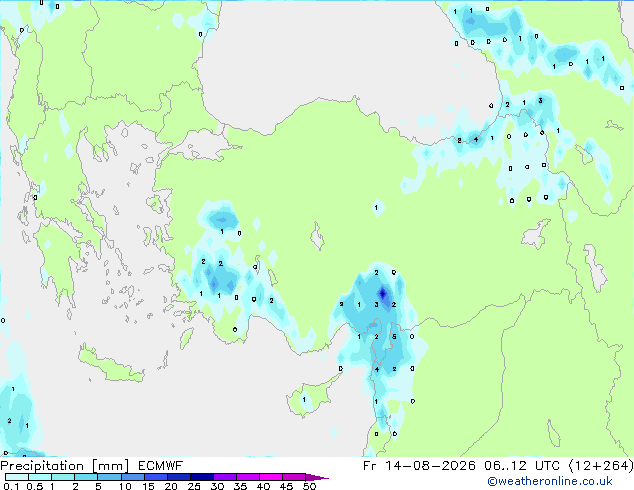Click the Precipitation [mm] legend title
The width and height of the screenshot is (634, 490).
click(65, 466)
